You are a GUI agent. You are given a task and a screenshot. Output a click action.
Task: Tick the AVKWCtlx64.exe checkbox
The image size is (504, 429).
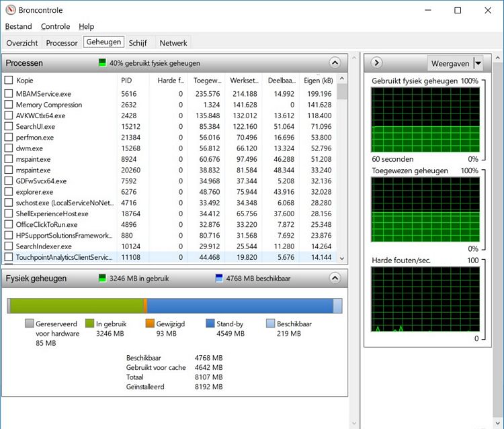point(9,115)
